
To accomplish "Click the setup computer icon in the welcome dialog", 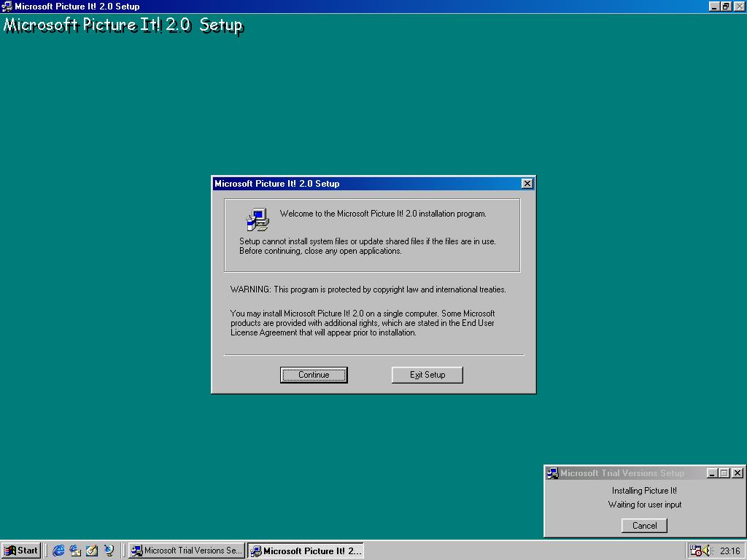I will pyautogui.click(x=258, y=220).
